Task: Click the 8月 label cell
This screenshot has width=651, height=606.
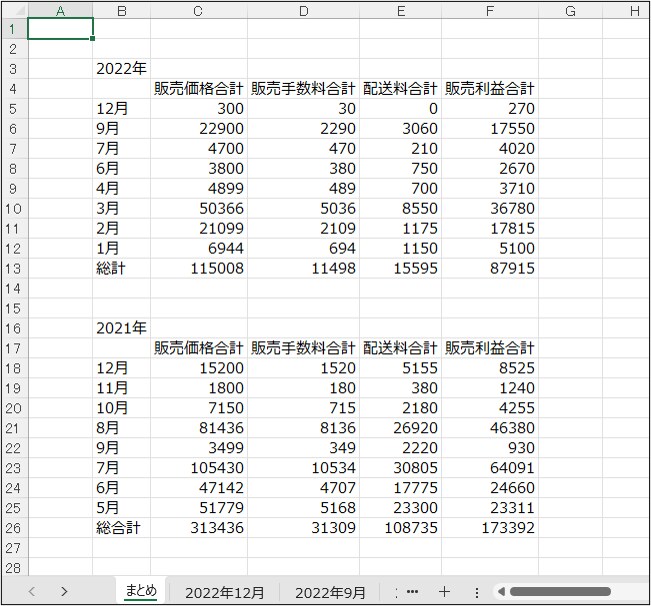Action: pos(122,428)
